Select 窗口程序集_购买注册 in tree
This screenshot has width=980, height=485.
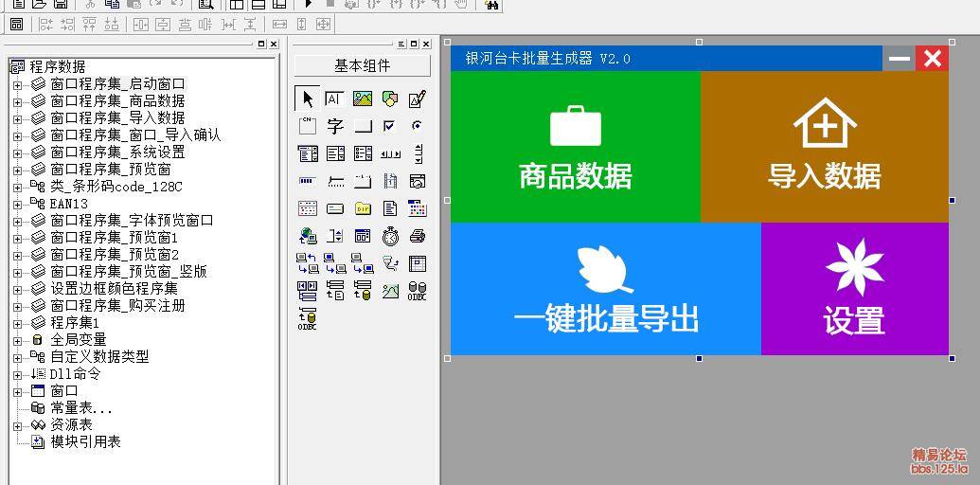(118, 306)
